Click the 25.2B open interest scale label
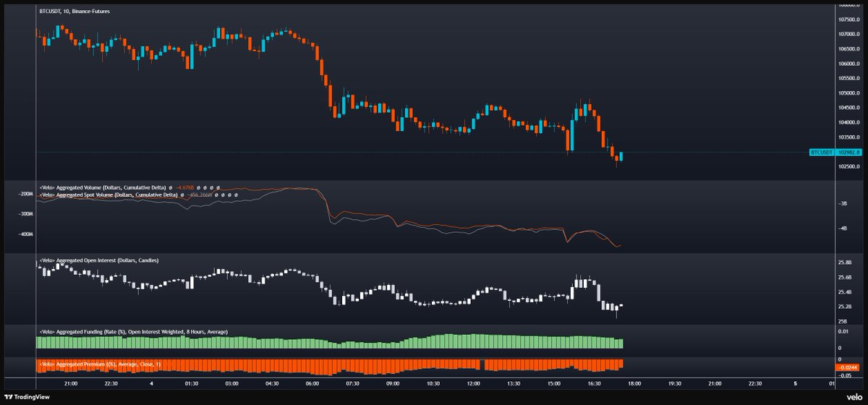This screenshot has width=868, height=405. 844,307
